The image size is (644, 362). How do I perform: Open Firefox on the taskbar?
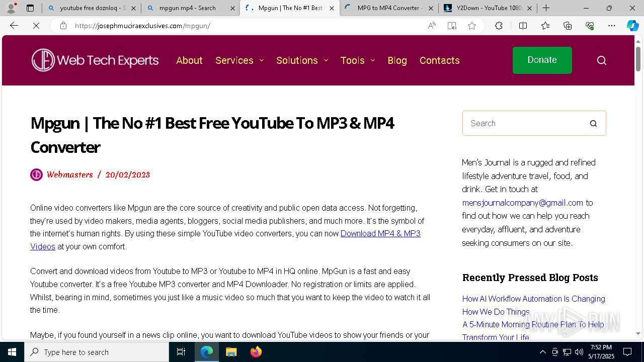click(x=256, y=352)
